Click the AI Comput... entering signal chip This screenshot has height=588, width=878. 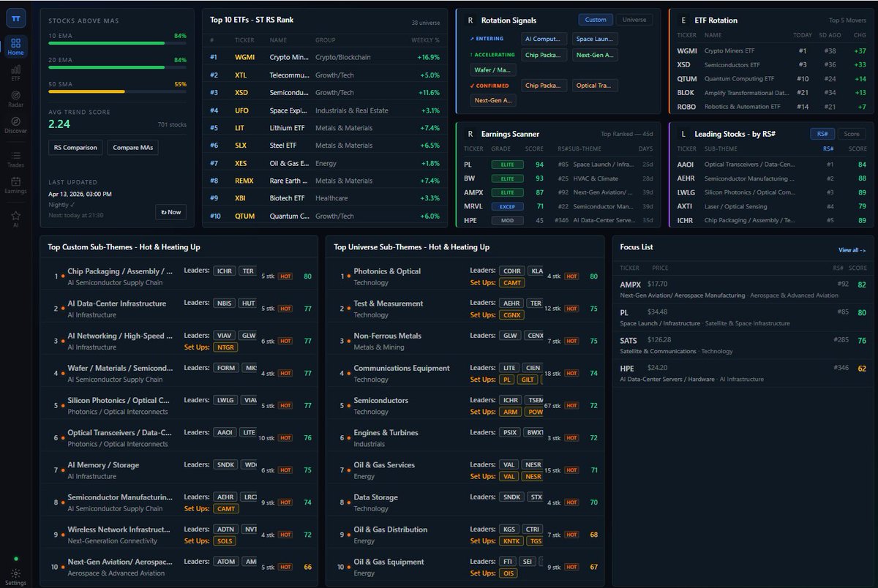[x=544, y=39]
